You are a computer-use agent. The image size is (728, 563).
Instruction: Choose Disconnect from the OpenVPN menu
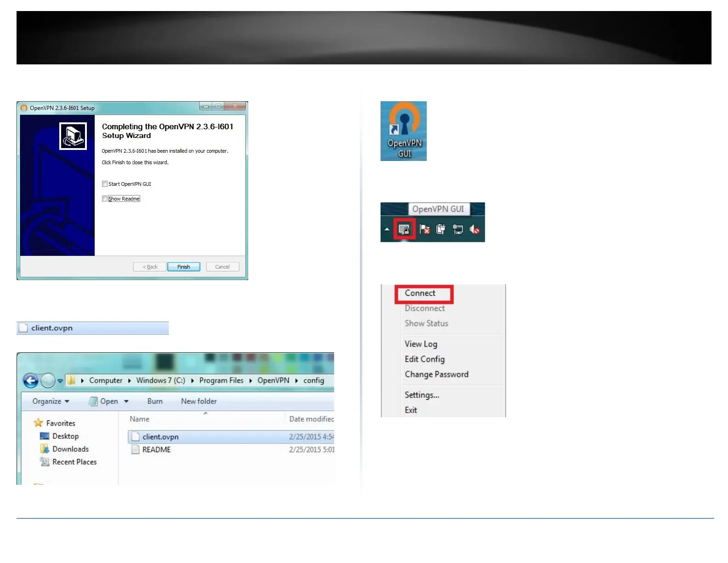coord(425,308)
